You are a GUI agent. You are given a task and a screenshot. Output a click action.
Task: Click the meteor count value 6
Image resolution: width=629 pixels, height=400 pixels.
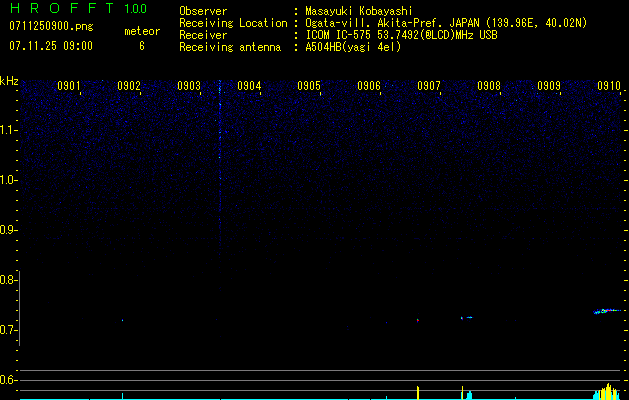tap(142, 46)
